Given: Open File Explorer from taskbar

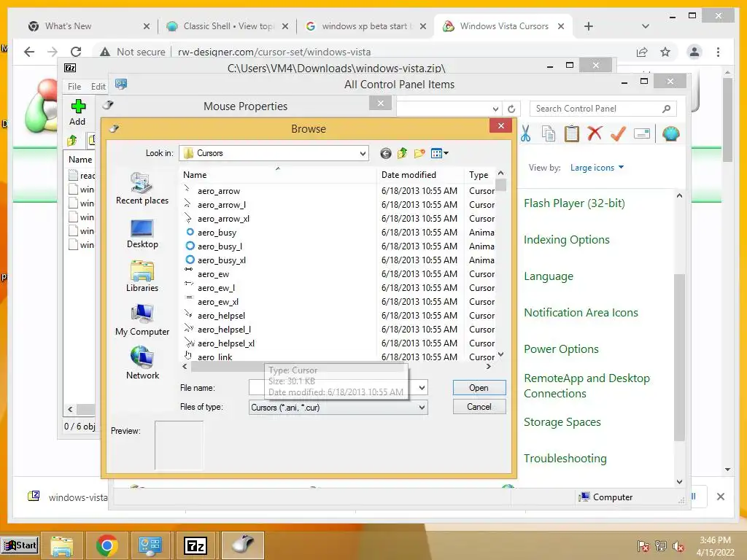Looking at the screenshot, I should [62, 545].
